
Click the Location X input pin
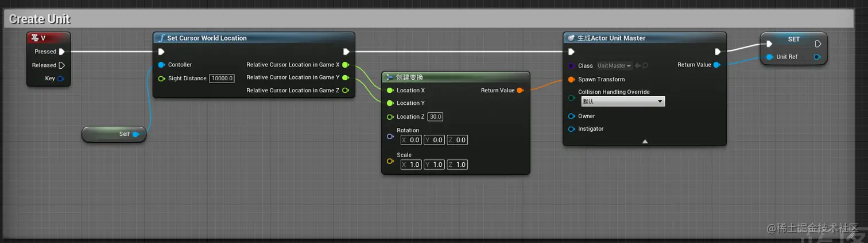pyautogui.click(x=390, y=91)
